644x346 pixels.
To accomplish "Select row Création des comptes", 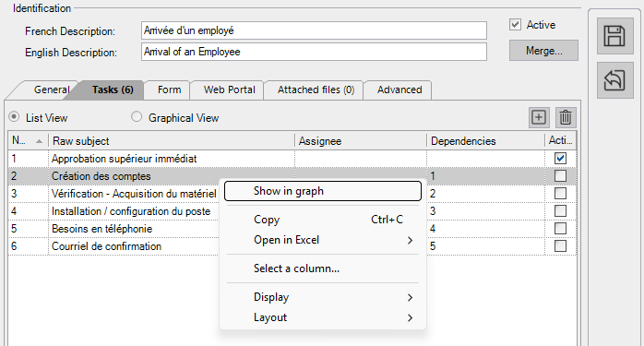I will (x=292, y=176).
